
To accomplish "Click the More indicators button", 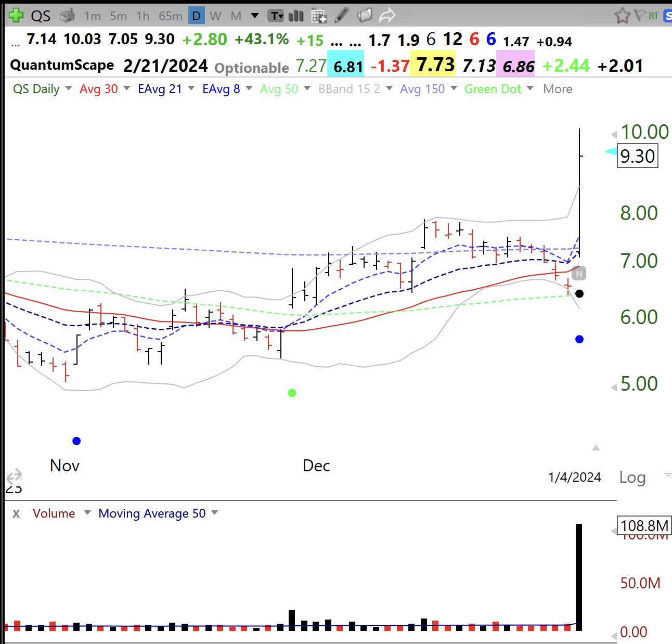I will (558, 89).
